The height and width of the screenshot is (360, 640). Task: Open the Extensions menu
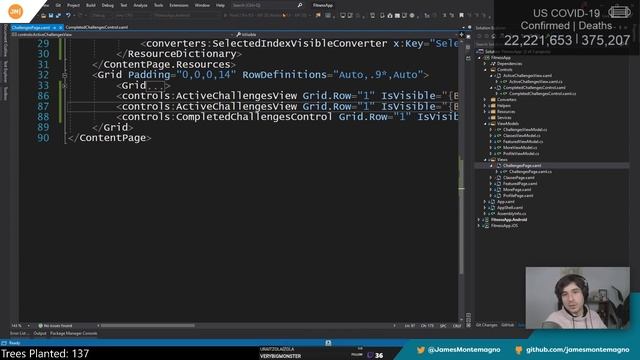tap(179, 5)
